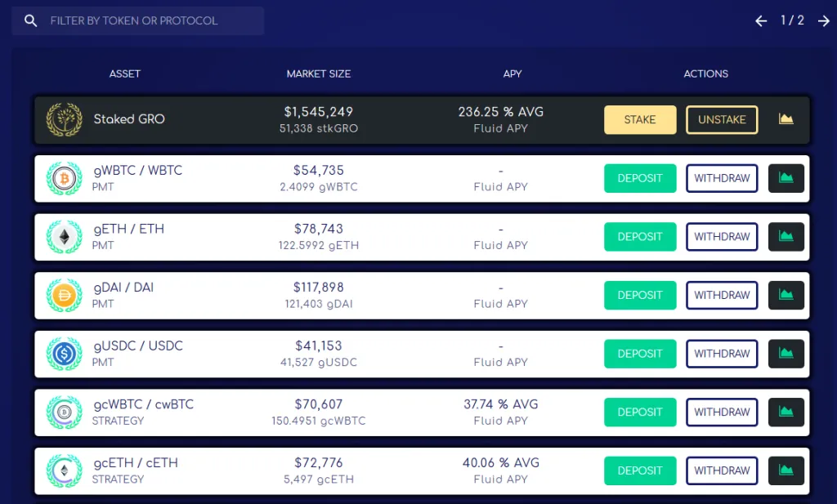Go to next page arrow
The height and width of the screenshot is (504, 837).
(824, 20)
